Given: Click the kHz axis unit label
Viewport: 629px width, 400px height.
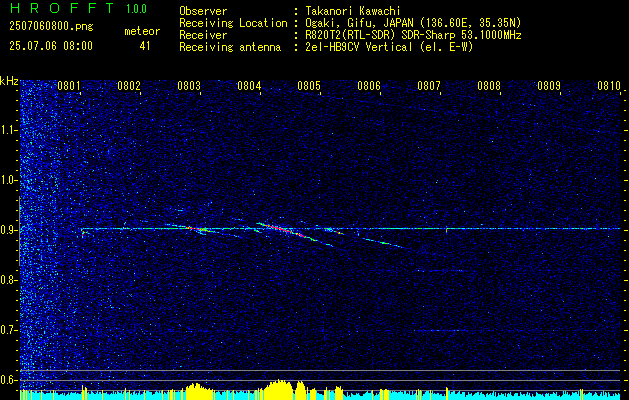Looking at the screenshot, I should tap(9, 81).
